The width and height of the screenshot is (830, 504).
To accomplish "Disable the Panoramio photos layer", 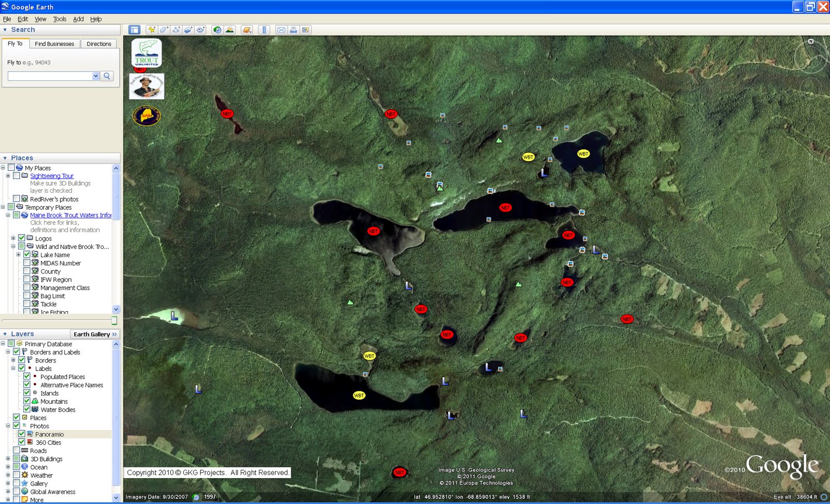I will [21, 434].
